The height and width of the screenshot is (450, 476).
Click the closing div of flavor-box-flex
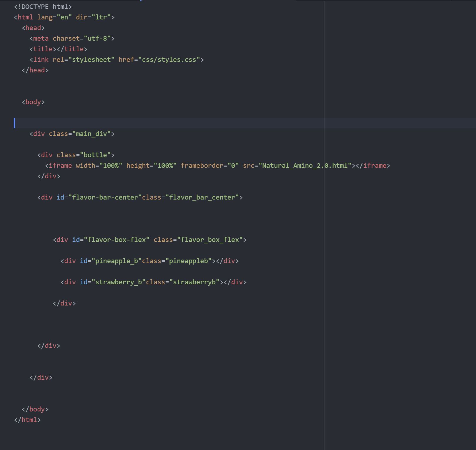click(x=64, y=303)
